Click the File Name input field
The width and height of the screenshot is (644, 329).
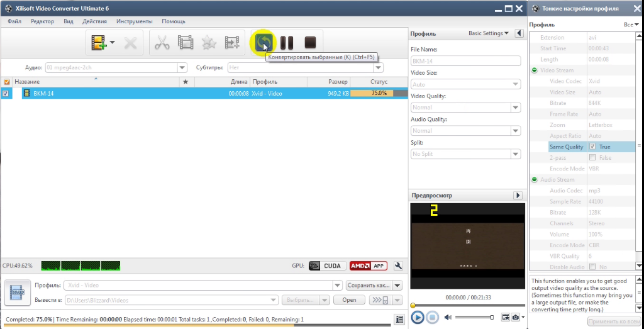[466, 61]
